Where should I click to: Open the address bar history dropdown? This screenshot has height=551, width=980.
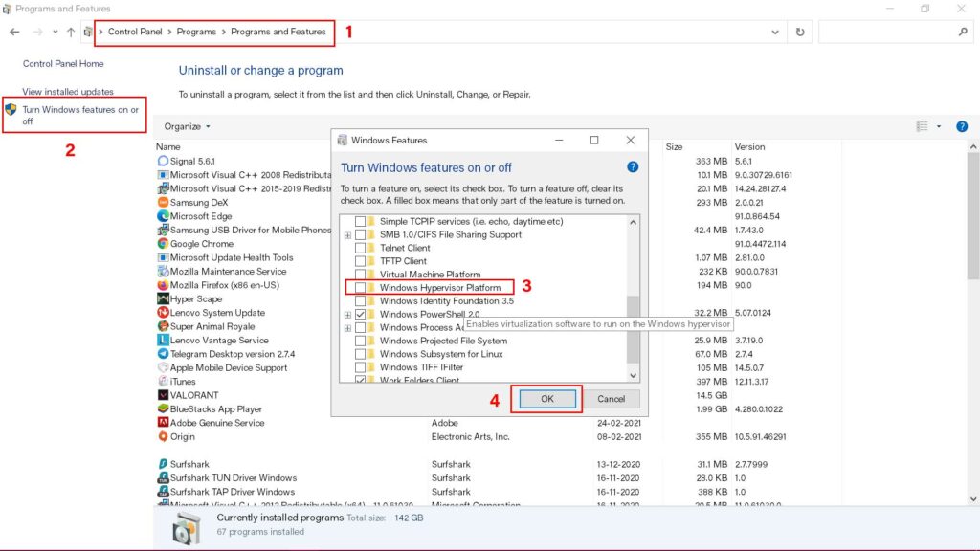(775, 32)
